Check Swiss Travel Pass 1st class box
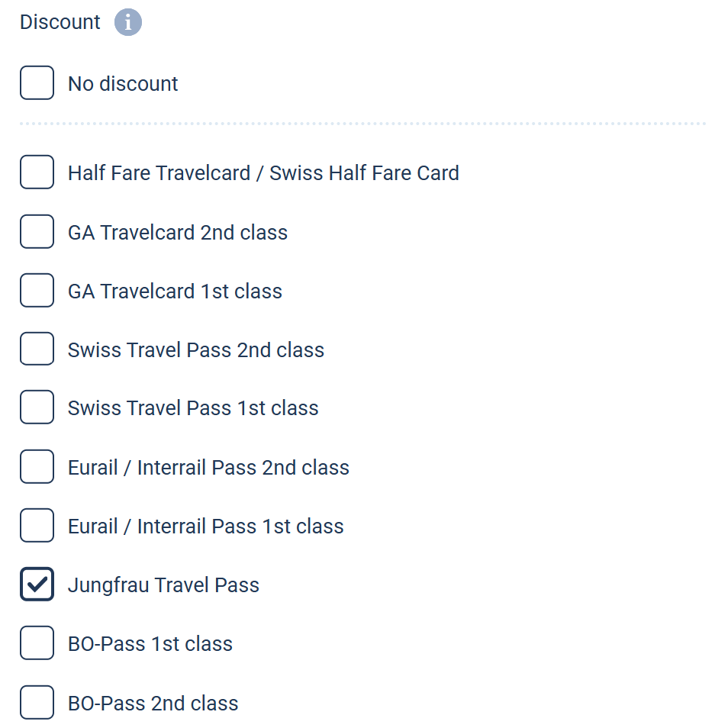 [37, 407]
